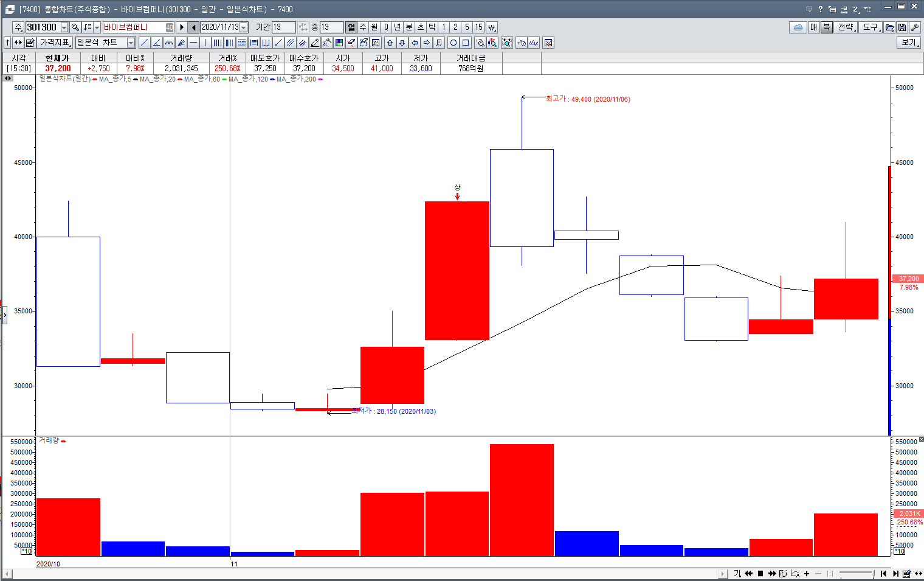Open the ₩ currency dropdown button

(x=492, y=27)
